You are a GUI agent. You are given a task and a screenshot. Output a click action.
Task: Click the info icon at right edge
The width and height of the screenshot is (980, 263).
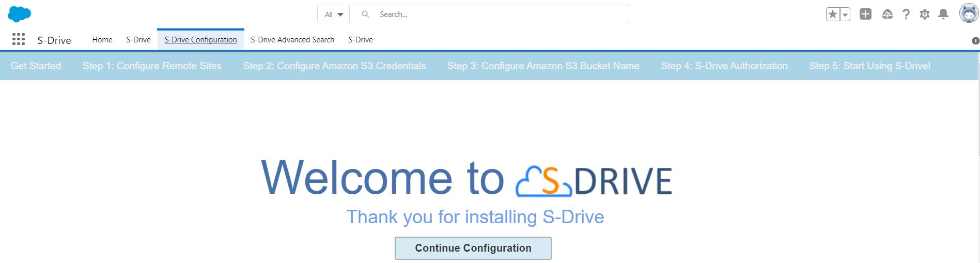(975, 41)
